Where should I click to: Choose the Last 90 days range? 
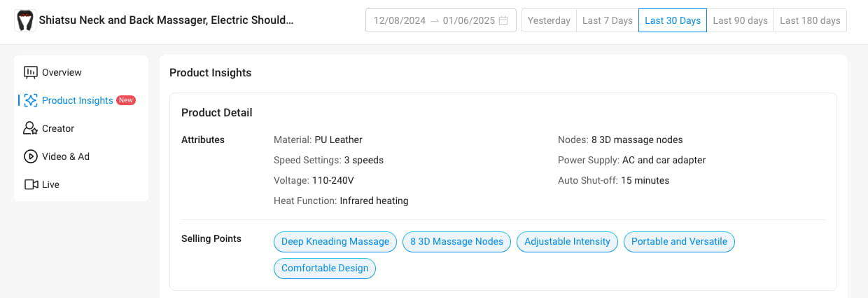click(x=740, y=20)
